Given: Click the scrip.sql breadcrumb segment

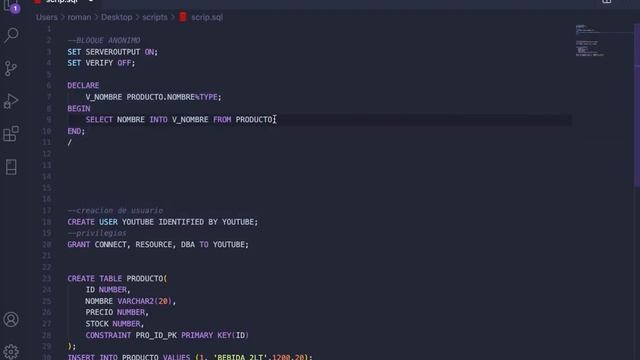Looking at the screenshot, I should pos(207,17).
